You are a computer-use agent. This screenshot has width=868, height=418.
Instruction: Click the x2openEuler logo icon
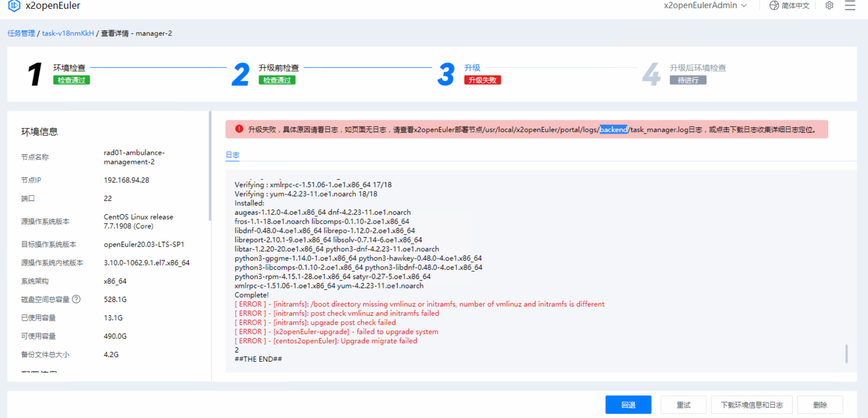pos(14,6)
